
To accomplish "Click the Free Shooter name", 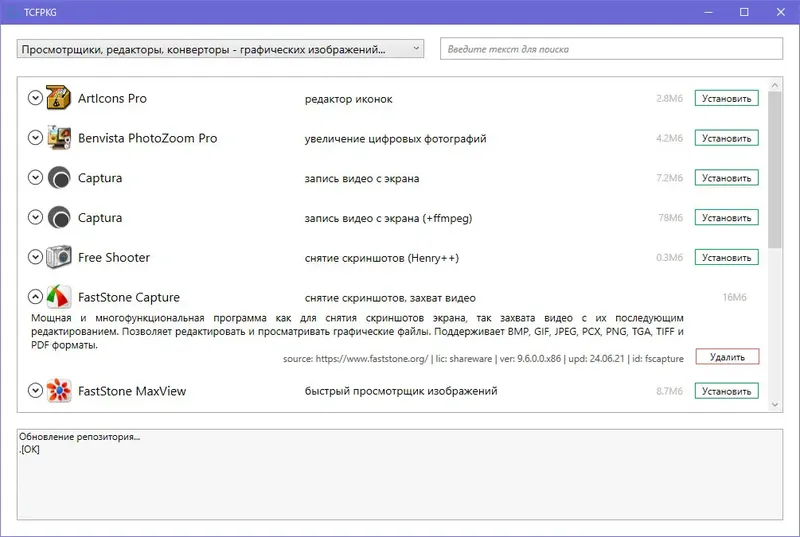I will click(x=114, y=258).
